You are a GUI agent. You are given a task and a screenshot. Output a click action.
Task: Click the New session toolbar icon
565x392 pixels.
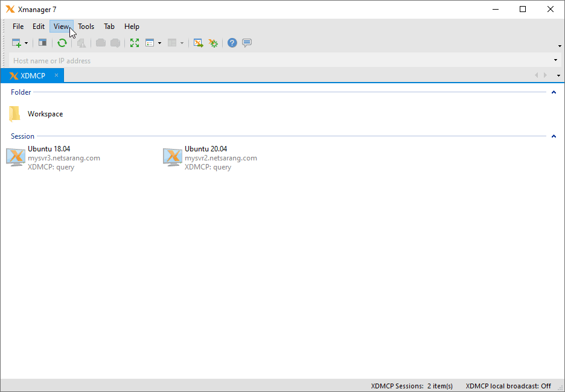click(x=16, y=43)
